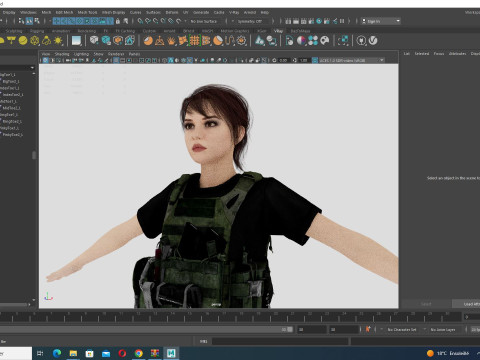Toggle the select by component type button

(x=37, y=21)
